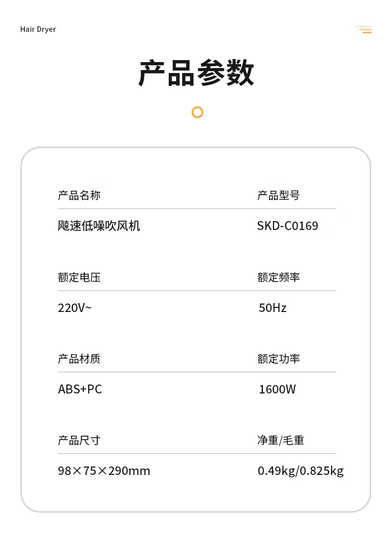Click the 额定功率 label
This screenshot has height=541, width=392.
coord(278,359)
